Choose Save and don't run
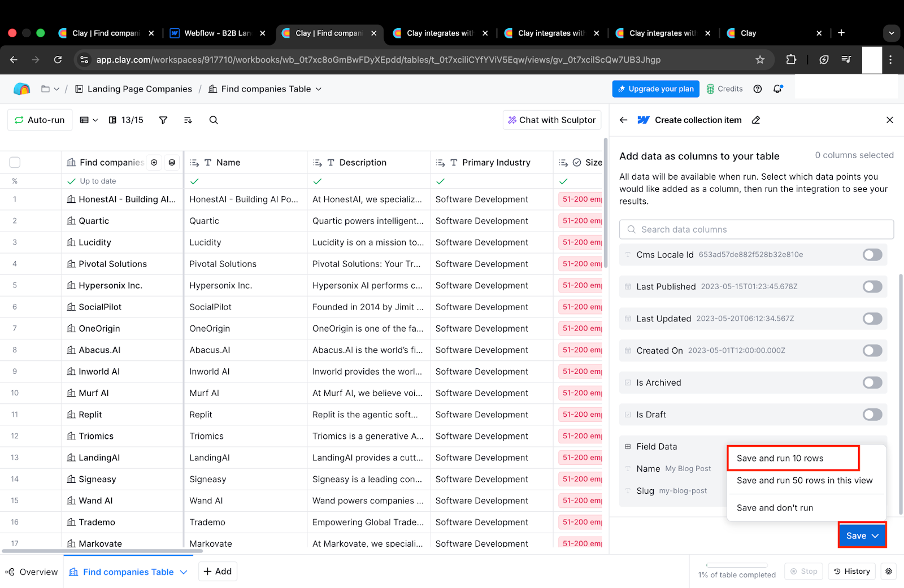904x588 pixels. tap(775, 507)
